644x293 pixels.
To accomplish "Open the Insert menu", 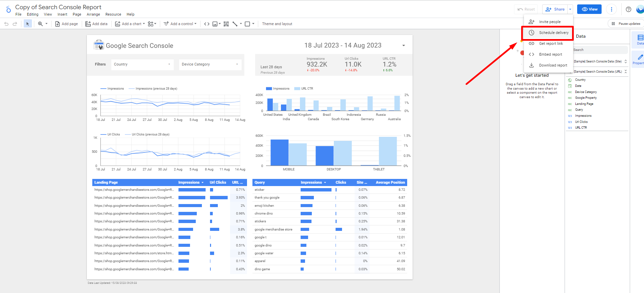I will coord(62,14).
